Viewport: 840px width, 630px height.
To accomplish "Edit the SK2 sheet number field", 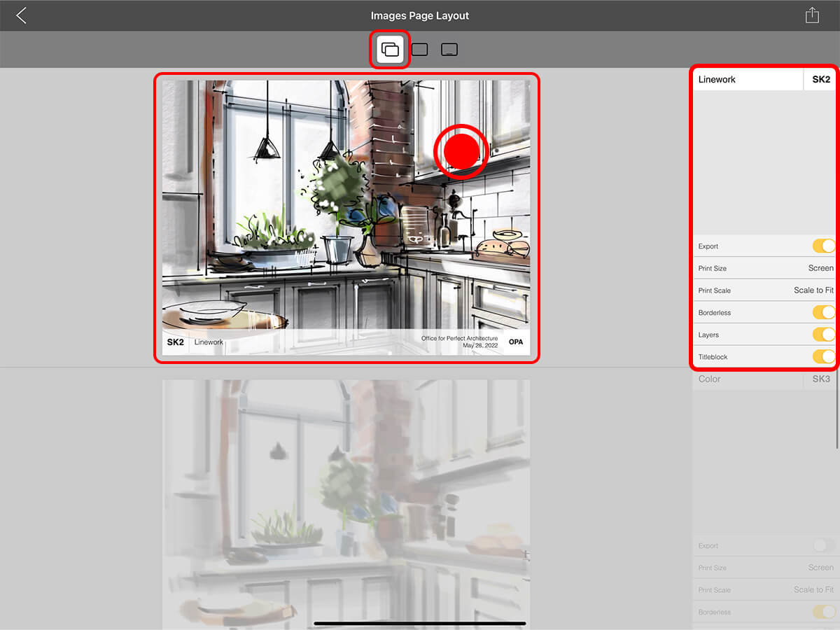I will (x=820, y=79).
